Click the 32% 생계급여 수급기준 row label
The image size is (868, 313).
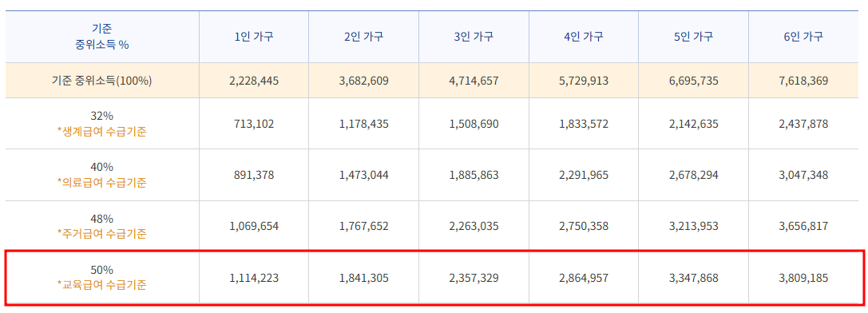(x=102, y=125)
